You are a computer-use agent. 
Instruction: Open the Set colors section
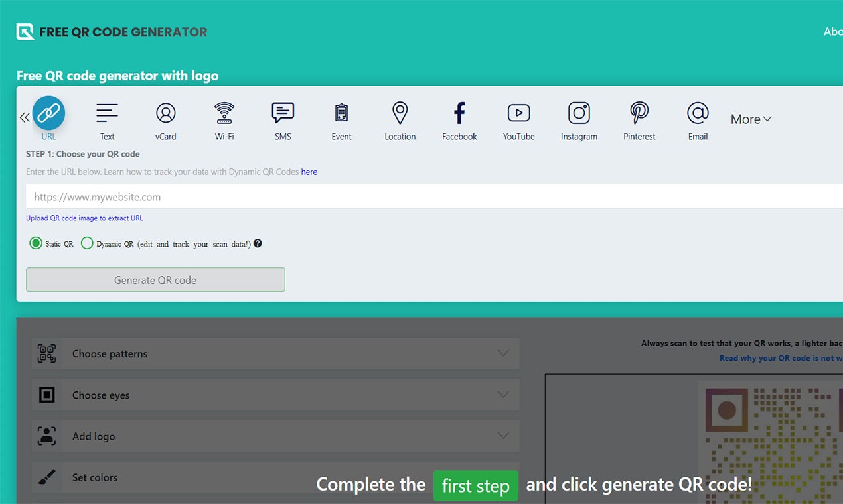(275, 477)
